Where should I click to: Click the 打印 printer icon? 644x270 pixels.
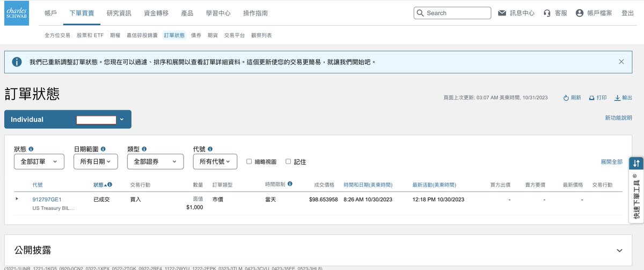tap(591, 98)
